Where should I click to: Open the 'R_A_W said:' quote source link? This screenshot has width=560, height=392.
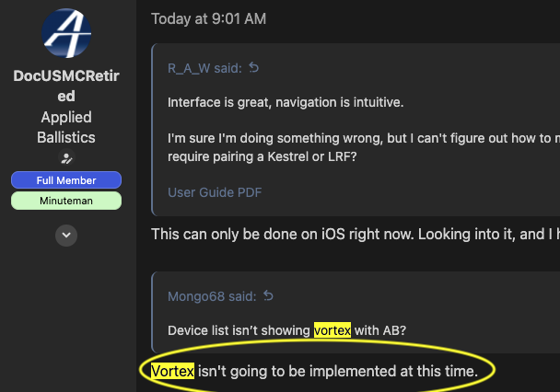tap(205, 68)
